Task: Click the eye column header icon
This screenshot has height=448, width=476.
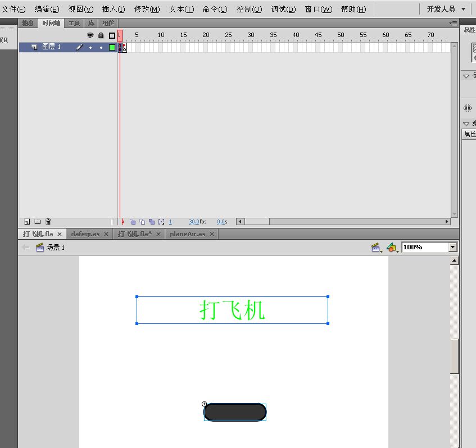Action: pos(90,35)
